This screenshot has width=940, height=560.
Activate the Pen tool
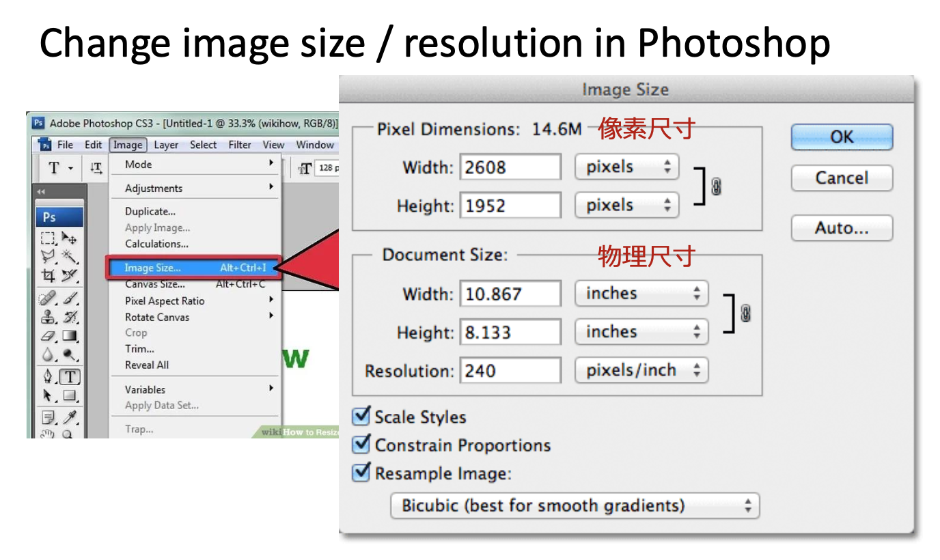48,376
